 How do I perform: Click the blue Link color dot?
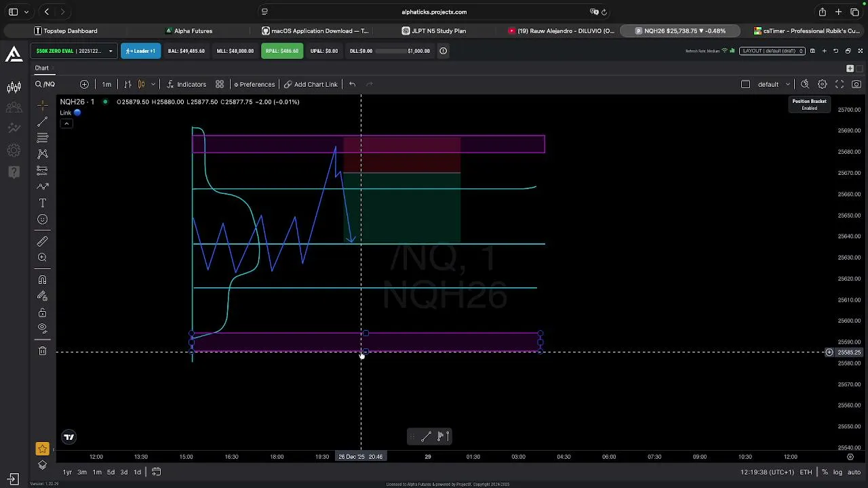77,113
